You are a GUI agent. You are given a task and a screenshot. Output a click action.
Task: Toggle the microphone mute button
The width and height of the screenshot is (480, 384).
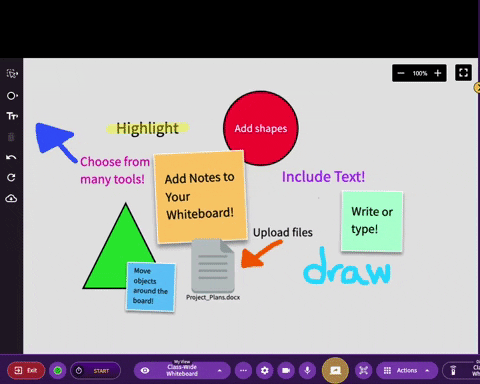click(x=307, y=370)
